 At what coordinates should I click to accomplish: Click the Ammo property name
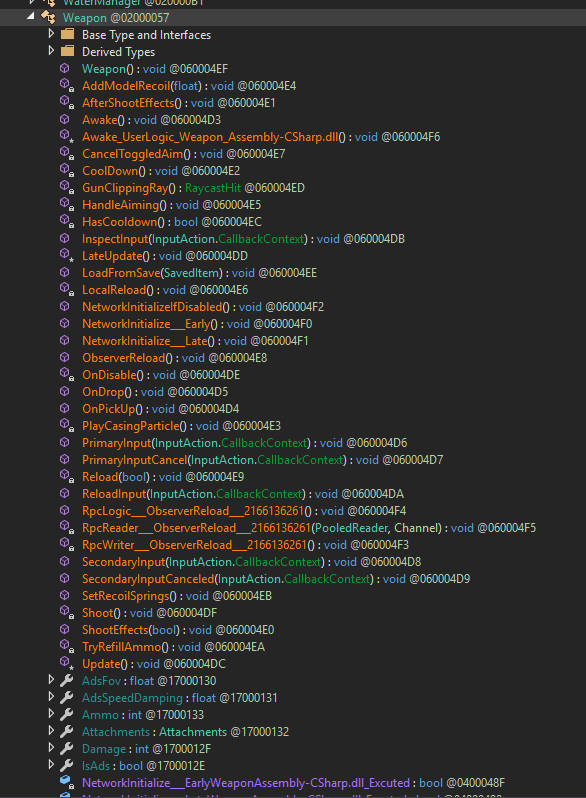click(x=100, y=715)
